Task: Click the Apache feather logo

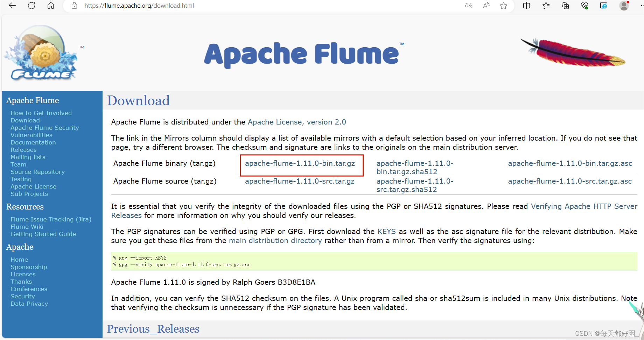Action: click(x=573, y=52)
